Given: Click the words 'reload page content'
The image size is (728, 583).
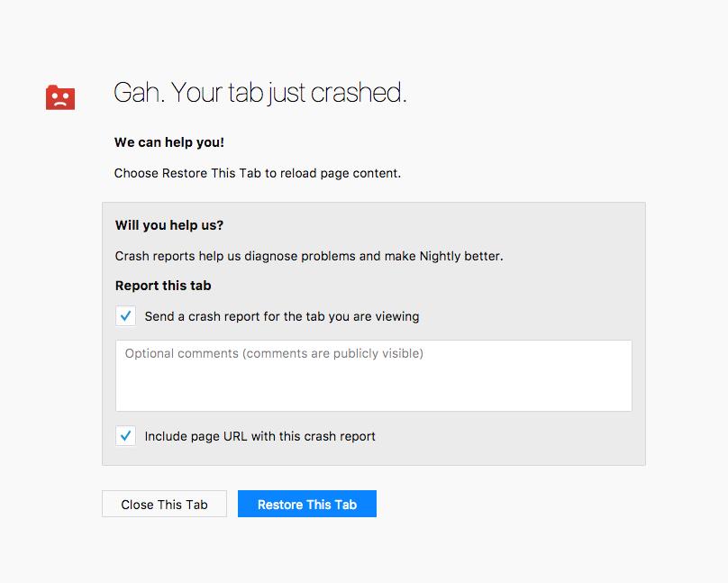Looking at the screenshot, I should pos(341,173).
